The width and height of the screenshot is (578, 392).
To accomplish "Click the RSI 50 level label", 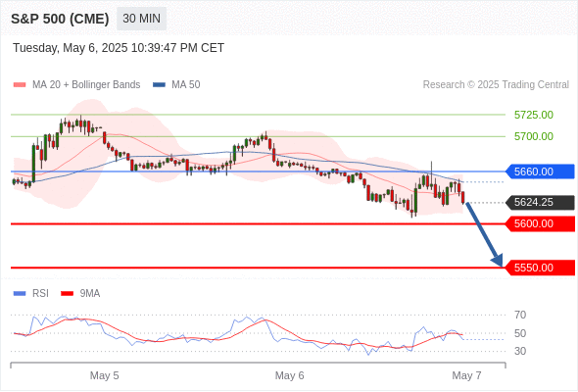I will pos(520,333).
